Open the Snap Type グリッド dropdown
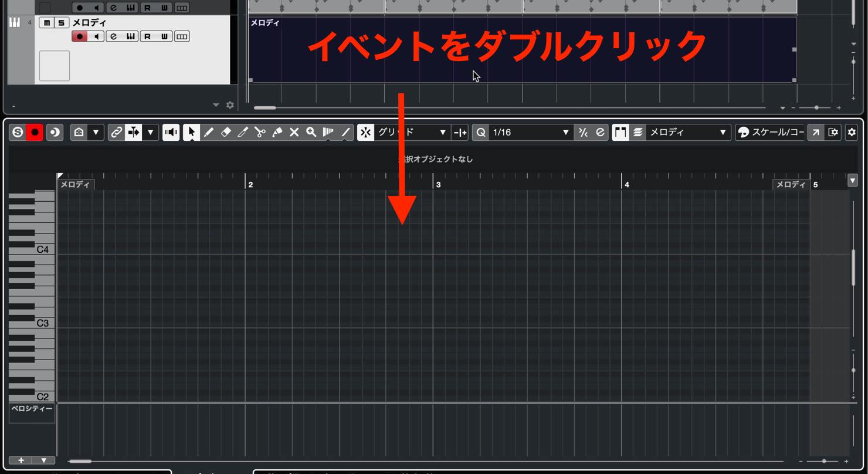This screenshot has width=868, height=474. 412,133
